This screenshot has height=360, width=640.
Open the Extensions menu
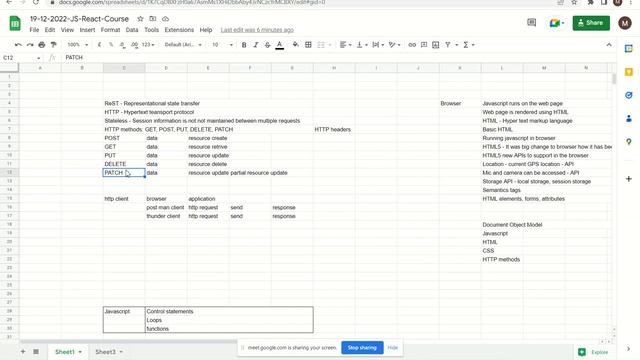click(x=179, y=30)
